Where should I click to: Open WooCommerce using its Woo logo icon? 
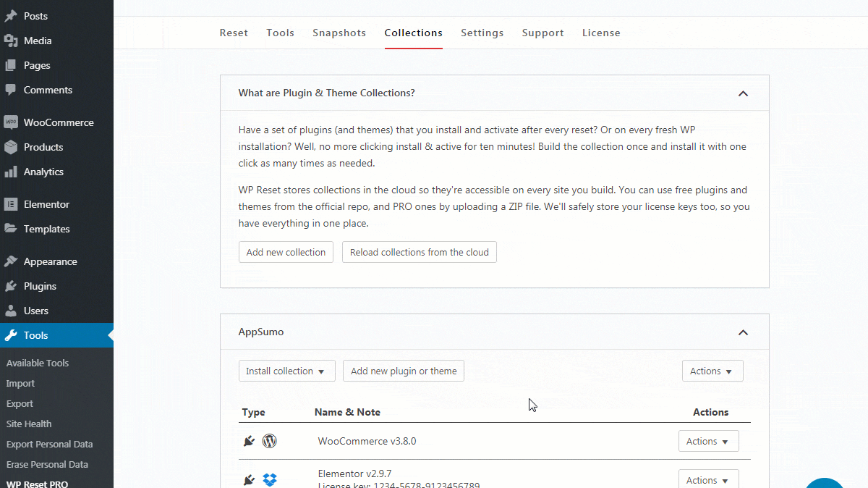pyautogui.click(x=12, y=122)
